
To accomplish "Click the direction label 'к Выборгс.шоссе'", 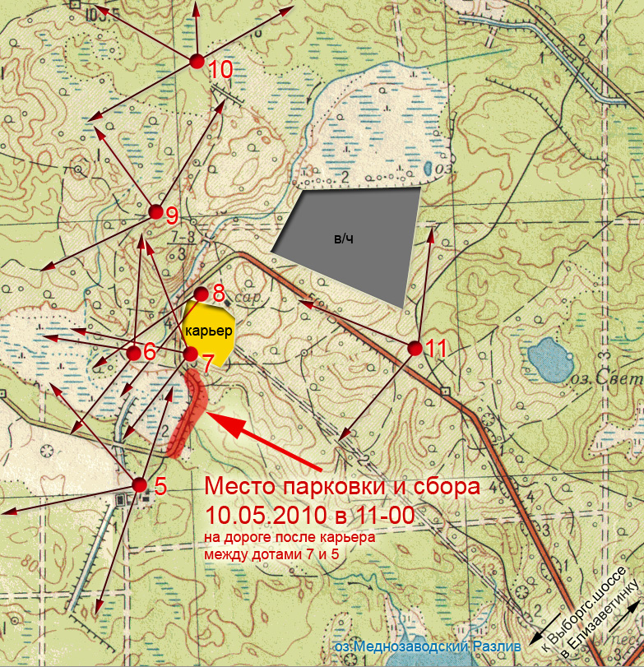I will pos(585,609).
